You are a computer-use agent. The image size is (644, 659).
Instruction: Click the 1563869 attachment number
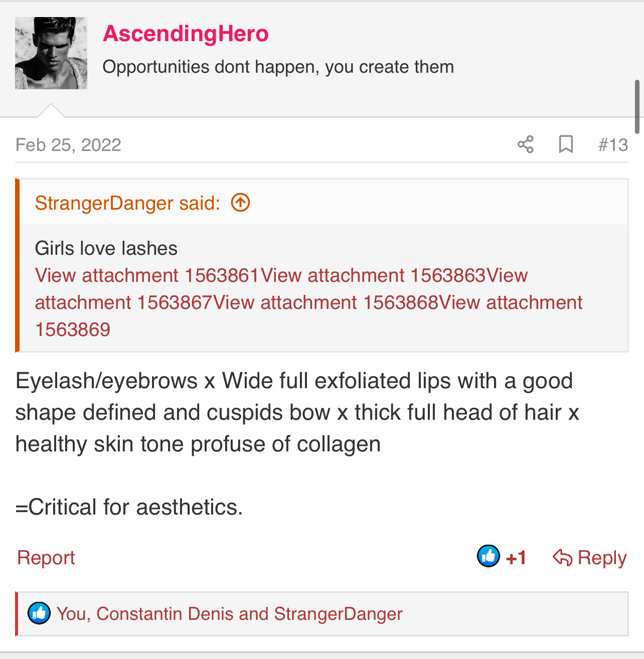tap(73, 330)
